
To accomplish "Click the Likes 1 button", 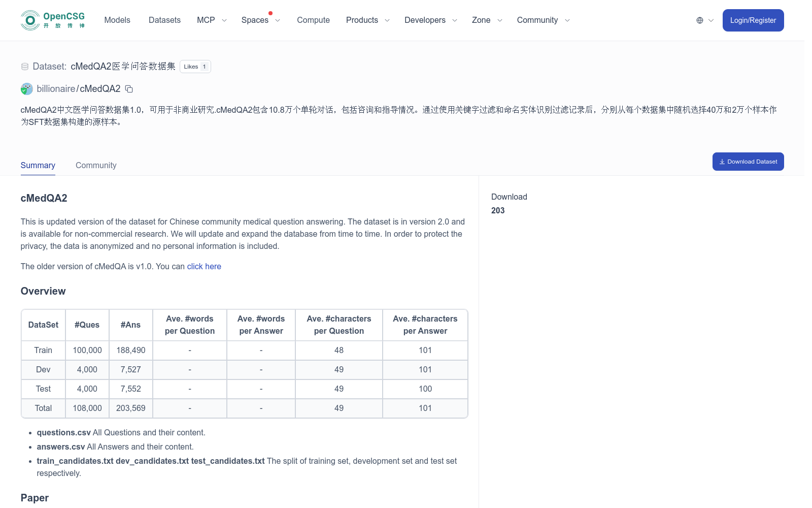I will (x=195, y=67).
